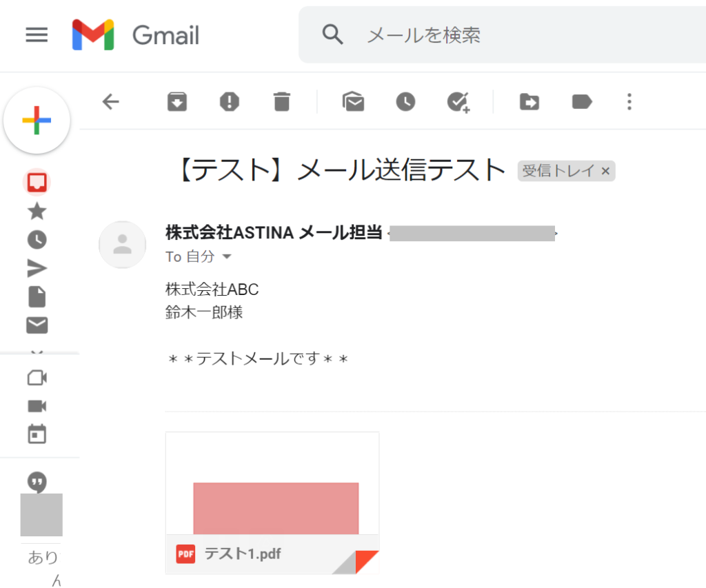
Task: Collapse the sidebar label list chevron
Action: [37, 351]
